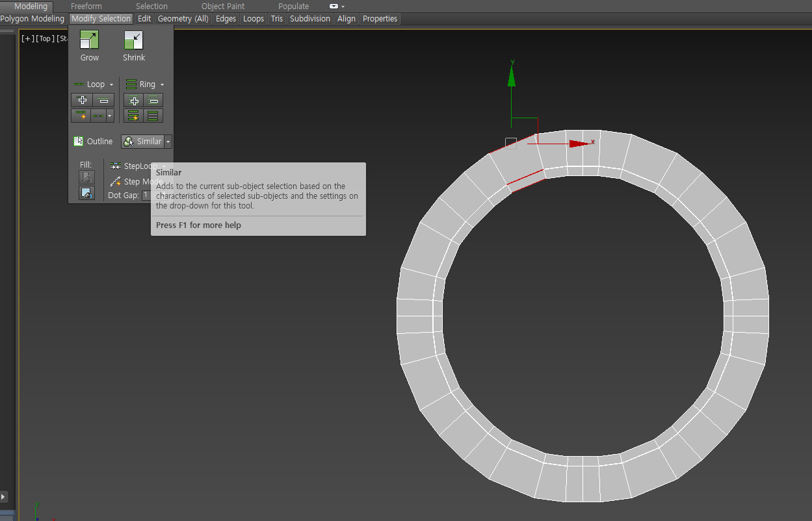Switch to the Selection ribbon tab

[x=151, y=6]
